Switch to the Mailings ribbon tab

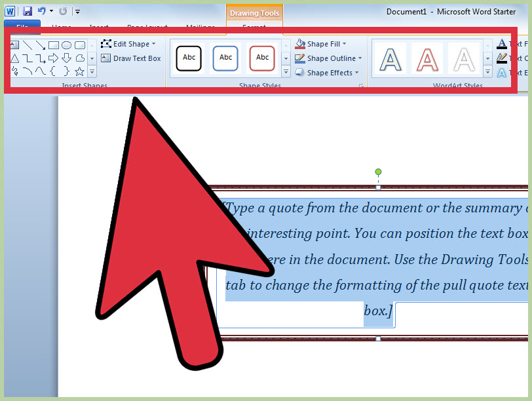(200, 27)
